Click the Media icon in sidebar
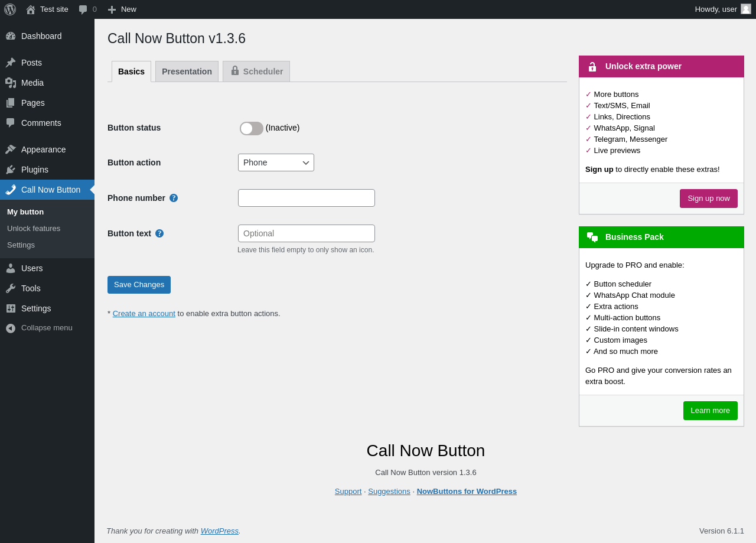Image resolution: width=756 pixels, height=543 pixels. click(11, 83)
